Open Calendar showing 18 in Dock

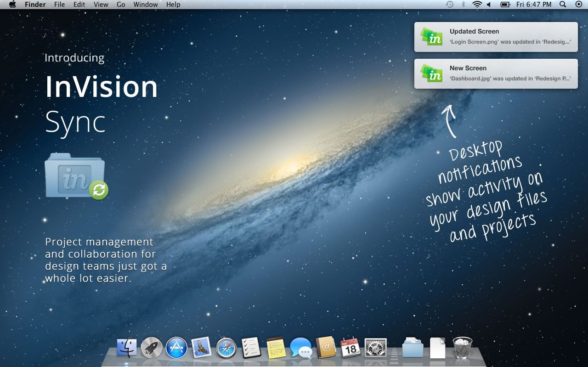coord(351,348)
